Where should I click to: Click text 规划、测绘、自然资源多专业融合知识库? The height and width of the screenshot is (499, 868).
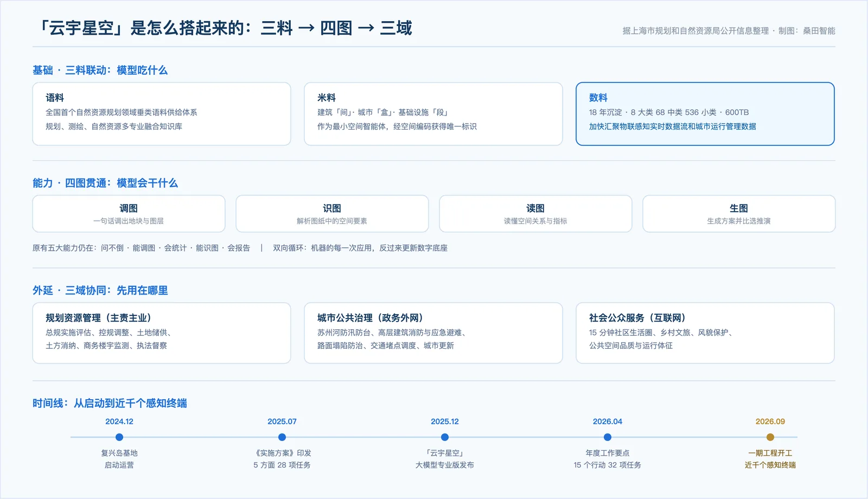point(114,126)
